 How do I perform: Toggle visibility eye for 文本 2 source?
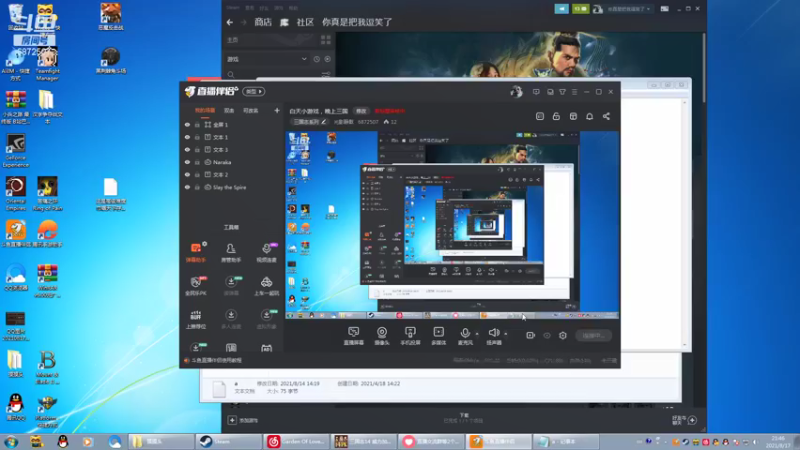187,174
